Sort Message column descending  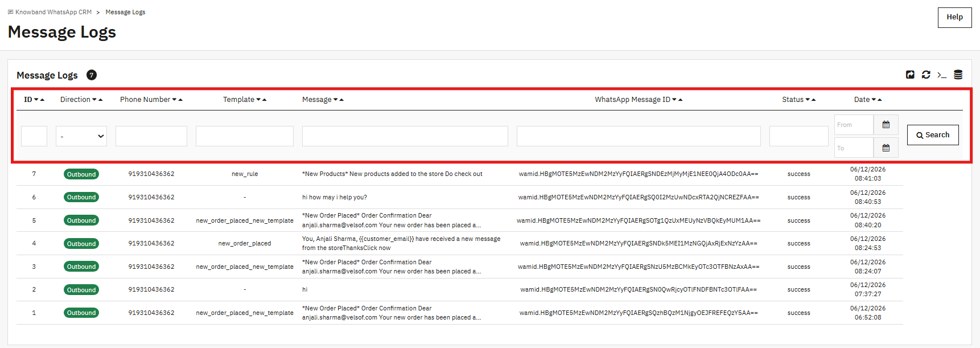[x=335, y=100]
